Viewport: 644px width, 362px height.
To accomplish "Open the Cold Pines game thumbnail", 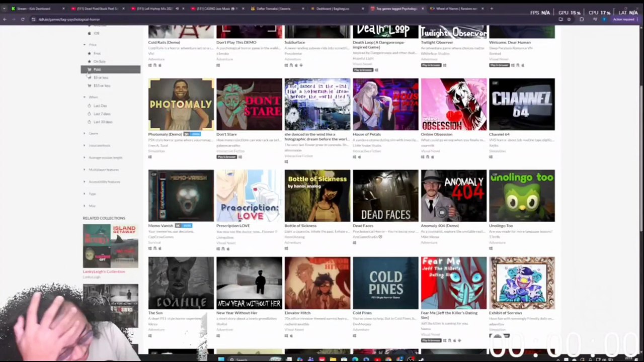I will click(385, 283).
